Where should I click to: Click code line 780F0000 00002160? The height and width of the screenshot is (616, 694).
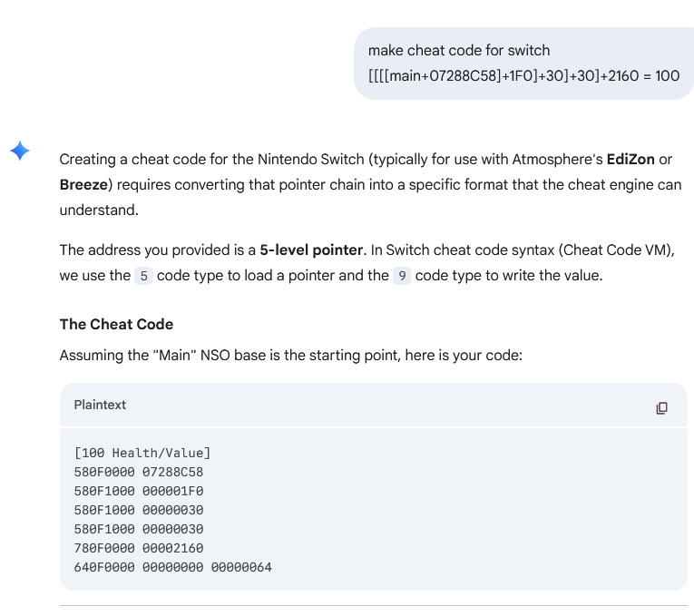pyautogui.click(x=139, y=548)
